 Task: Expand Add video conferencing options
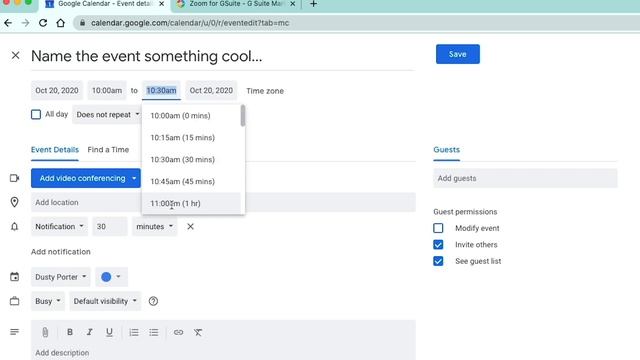134,178
